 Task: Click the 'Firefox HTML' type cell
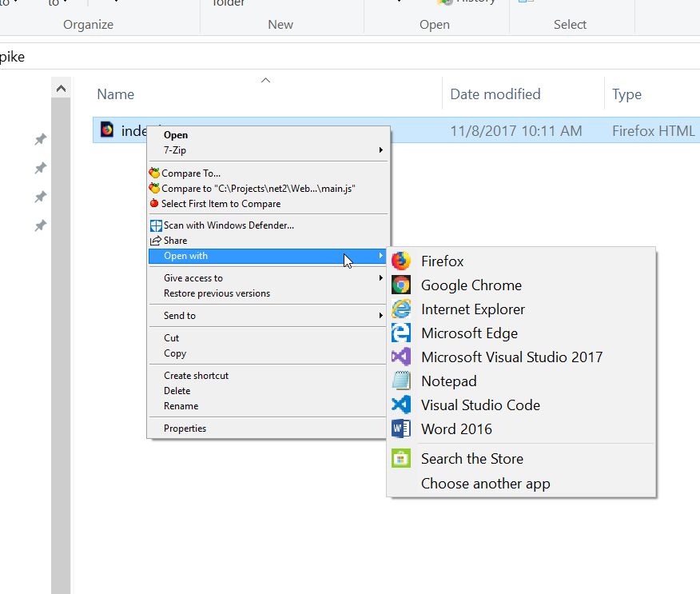pos(653,131)
